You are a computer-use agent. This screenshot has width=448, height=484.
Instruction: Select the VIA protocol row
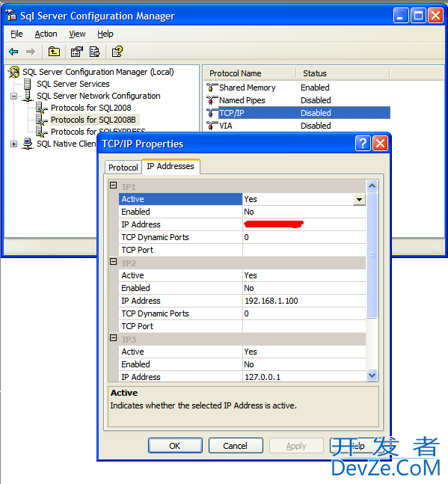(298, 126)
